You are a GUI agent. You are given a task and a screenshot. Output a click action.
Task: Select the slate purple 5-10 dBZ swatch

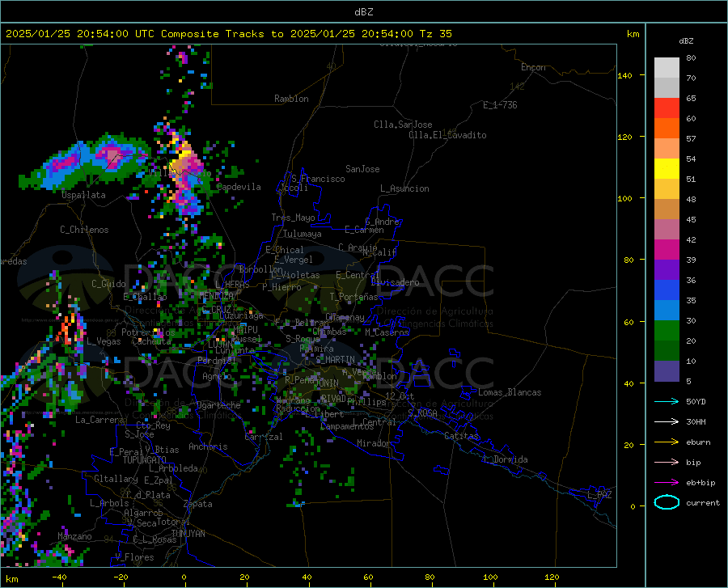point(667,371)
